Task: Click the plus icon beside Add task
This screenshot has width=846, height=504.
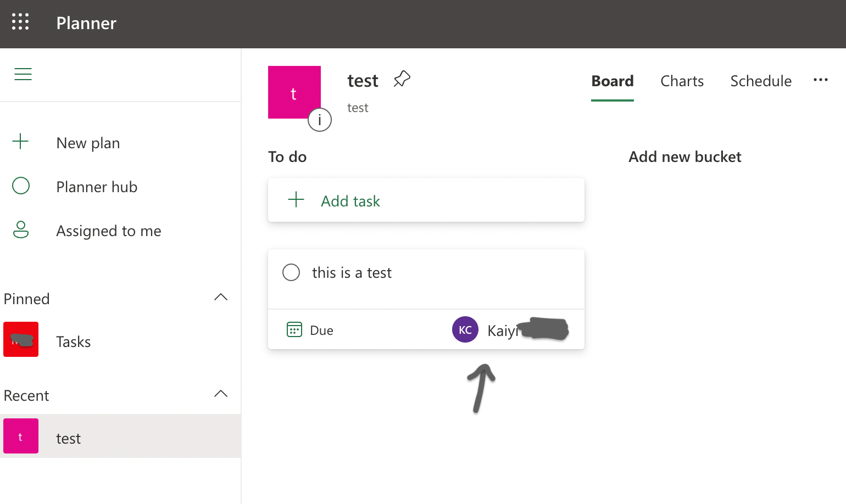Action: click(296, 199)
